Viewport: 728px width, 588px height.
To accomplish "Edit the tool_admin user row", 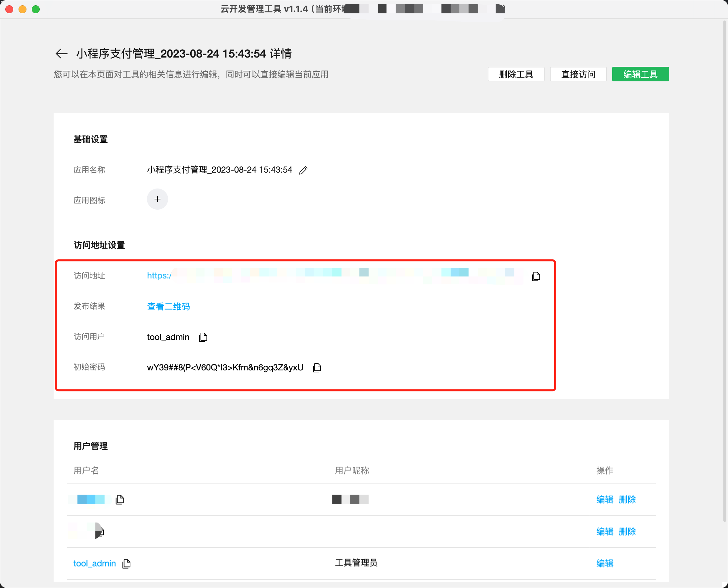I will tap(605, 564).
